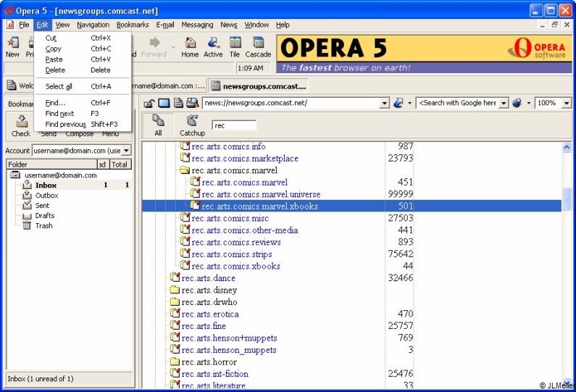Open the rec.arts.int-fiction newsgroup link

click(x=214, y=374)
